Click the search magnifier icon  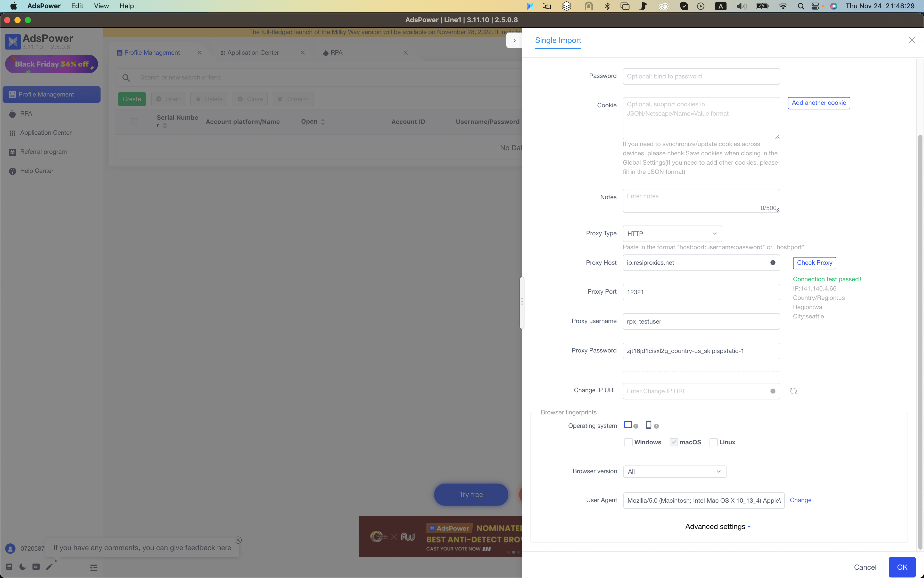pyautogui.click(x=126, y=78)
